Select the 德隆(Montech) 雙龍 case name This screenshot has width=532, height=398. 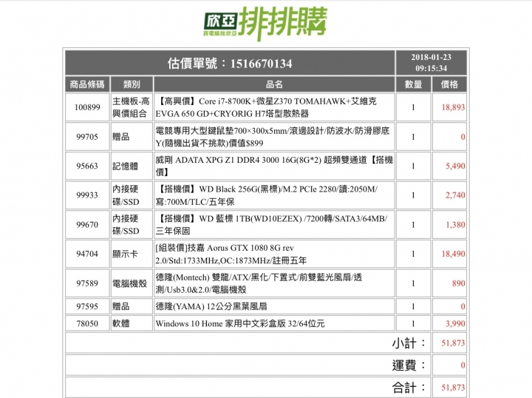pos(259,283)
